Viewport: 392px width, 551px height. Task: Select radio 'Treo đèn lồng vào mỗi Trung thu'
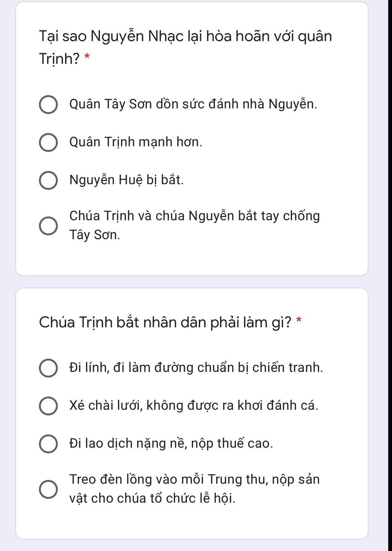49,489
